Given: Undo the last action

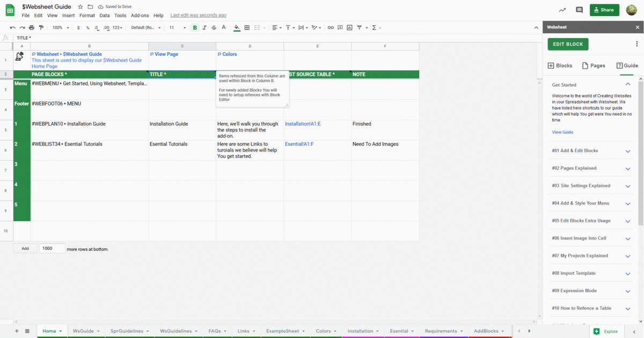Looking at the screenshot, I should [x=13, y=27].
